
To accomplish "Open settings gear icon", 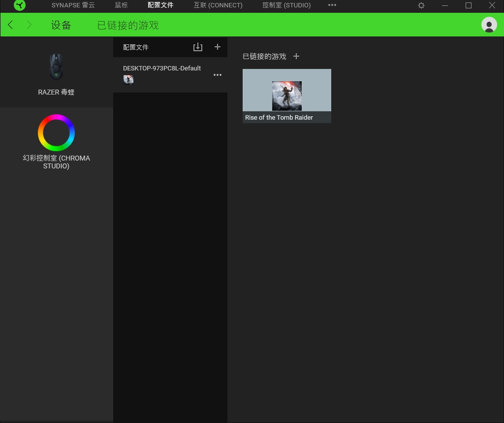I will tap(421, 5).
